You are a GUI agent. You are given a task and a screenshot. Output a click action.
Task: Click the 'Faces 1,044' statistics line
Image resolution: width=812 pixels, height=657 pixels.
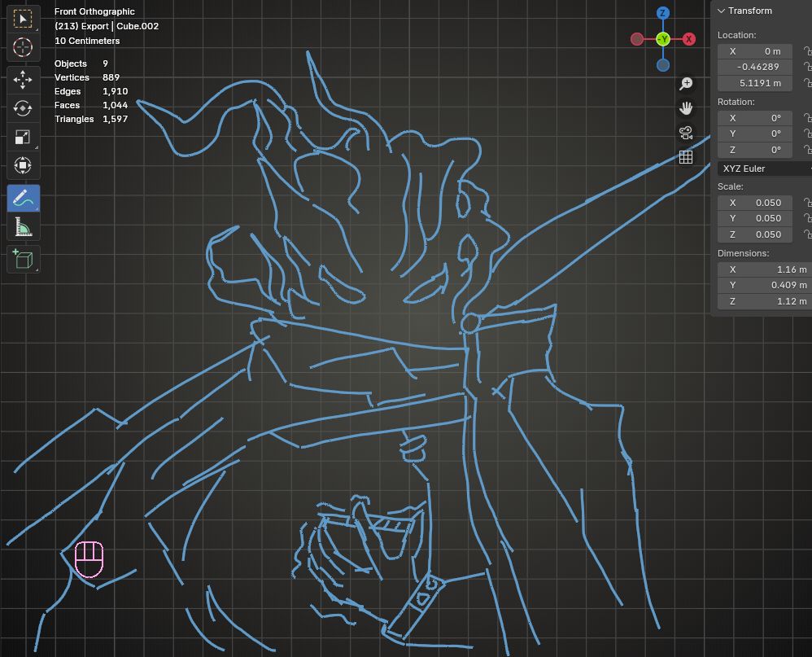point(91,105)
